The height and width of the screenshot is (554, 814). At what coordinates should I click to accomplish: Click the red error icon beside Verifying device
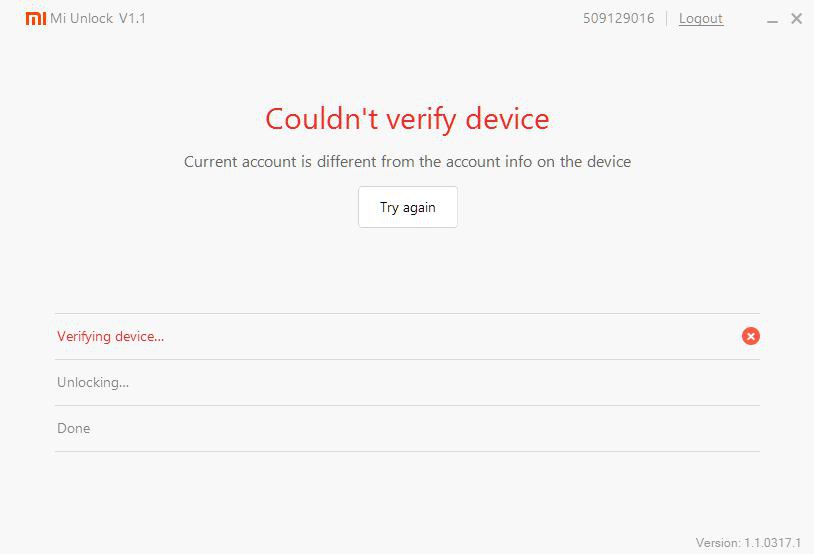point(751,336)
